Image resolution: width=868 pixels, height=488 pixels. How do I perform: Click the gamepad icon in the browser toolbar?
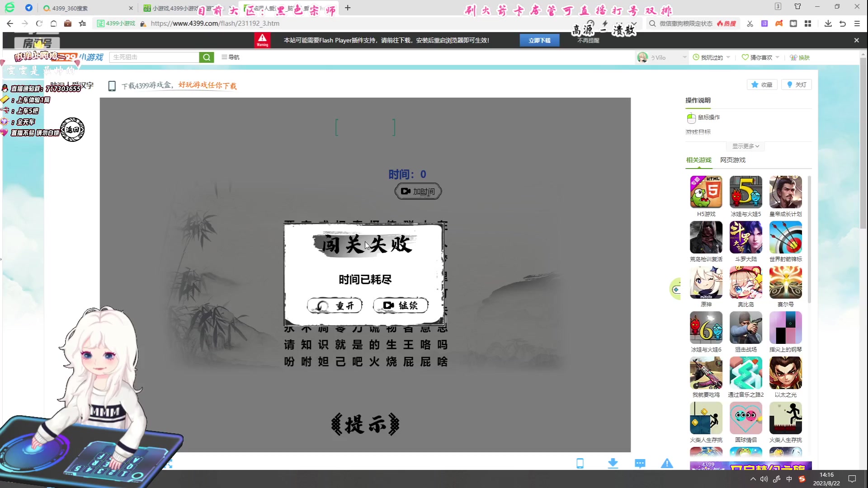click(779, 23)
